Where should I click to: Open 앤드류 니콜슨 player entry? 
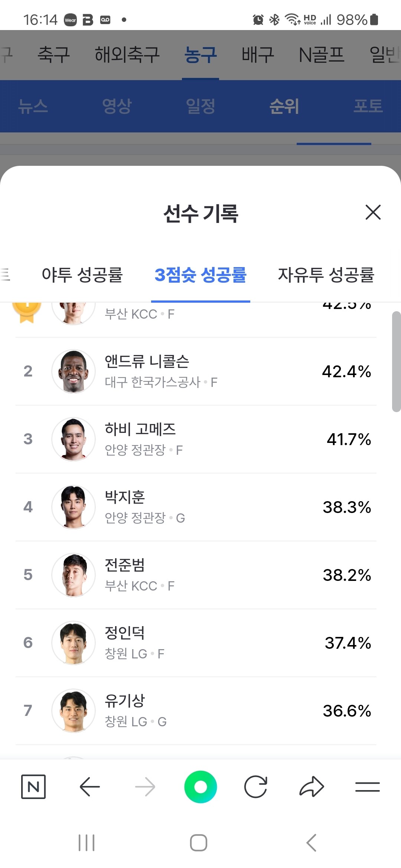click(x=196, y=371)
